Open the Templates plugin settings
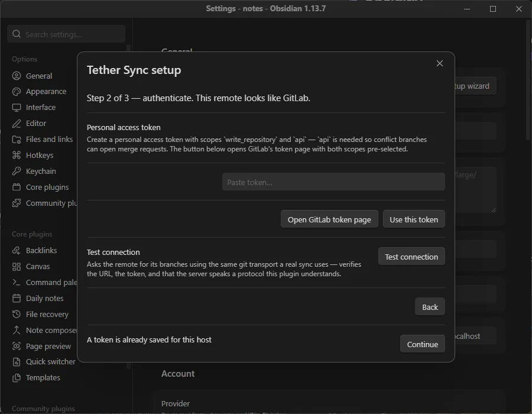This screenshot has height=414, width=532. 43,378
